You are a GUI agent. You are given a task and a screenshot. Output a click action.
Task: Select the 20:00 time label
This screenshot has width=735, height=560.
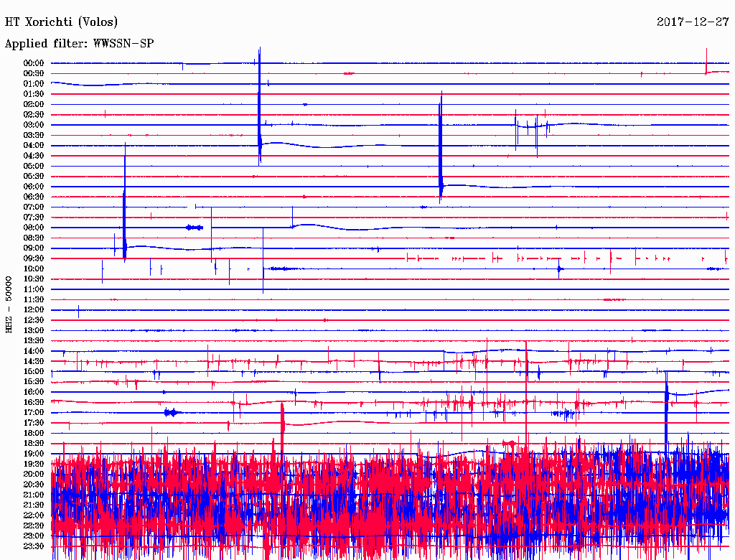point(34,475)
